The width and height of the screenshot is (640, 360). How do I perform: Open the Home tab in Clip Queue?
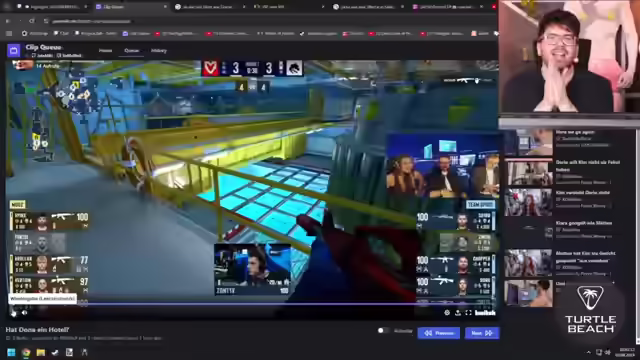(105, 51)
